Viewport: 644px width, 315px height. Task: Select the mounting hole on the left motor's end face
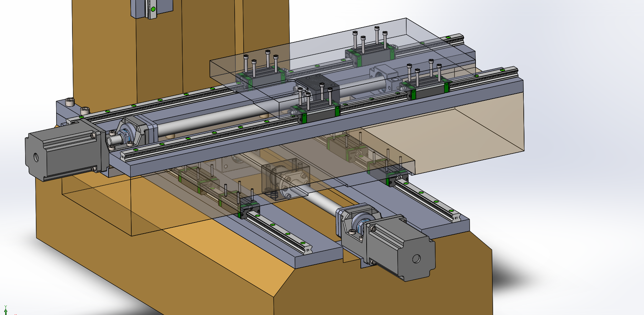click(36, 157)
